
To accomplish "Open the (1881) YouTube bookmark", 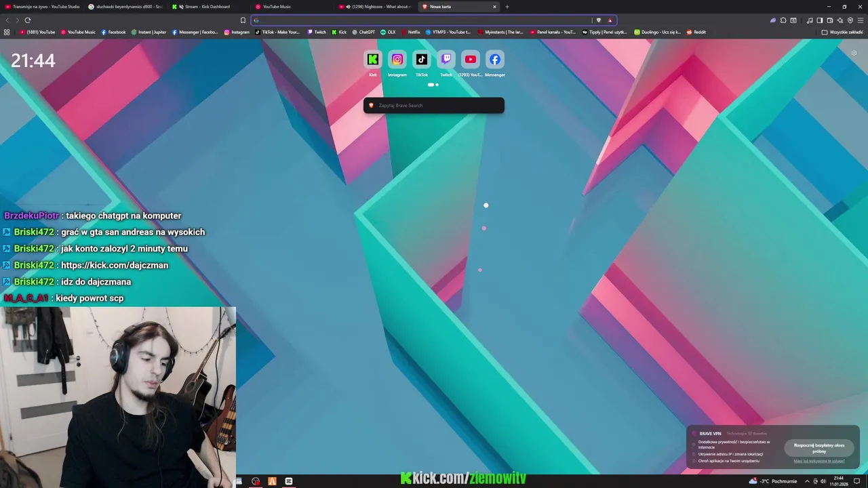I will tap(37, 32).
